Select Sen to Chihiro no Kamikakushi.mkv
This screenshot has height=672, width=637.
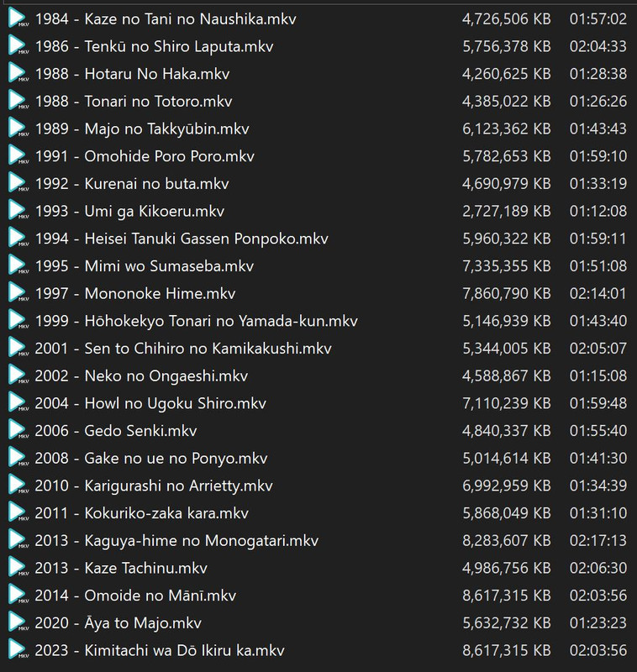(x=183, y=349)
